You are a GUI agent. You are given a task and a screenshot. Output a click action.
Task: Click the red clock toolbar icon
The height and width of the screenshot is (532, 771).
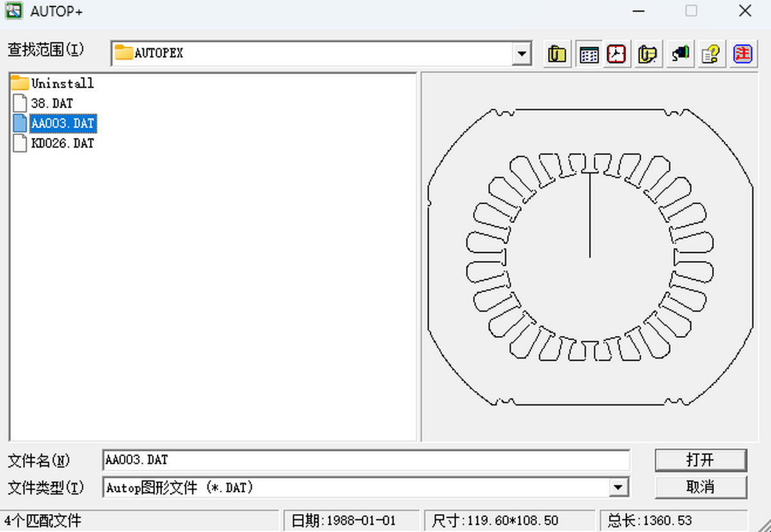[x=617, y=54]
